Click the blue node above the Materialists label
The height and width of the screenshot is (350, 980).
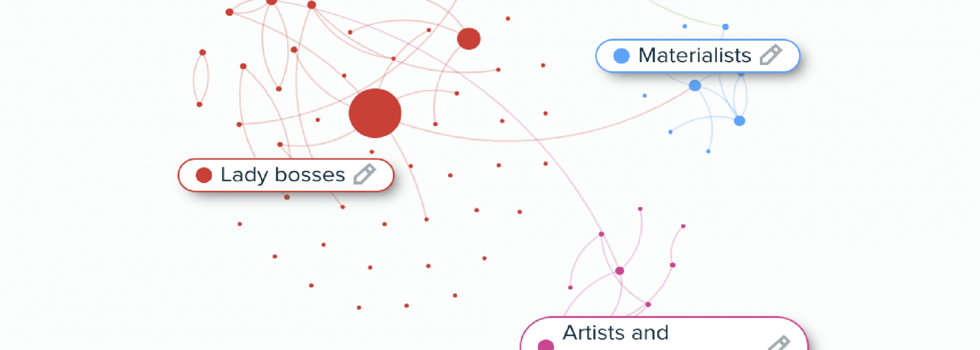pyautogui.click(x=725, y=27)
